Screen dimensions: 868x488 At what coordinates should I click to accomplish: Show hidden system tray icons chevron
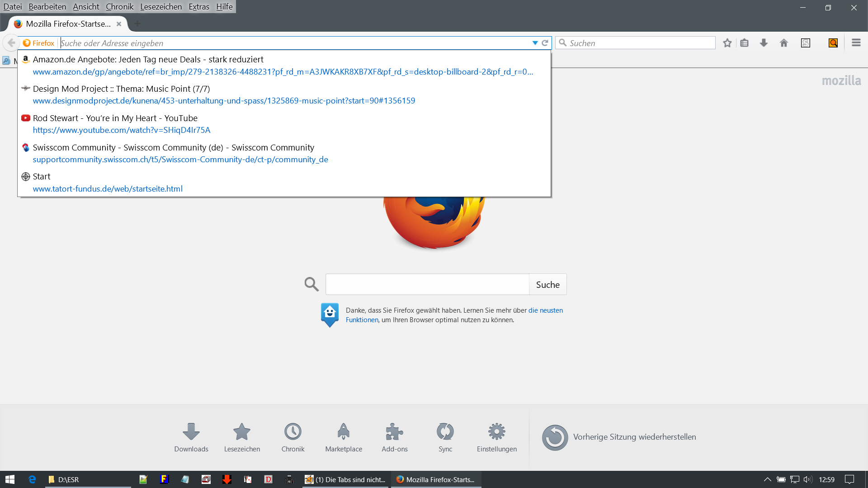pos(767,479)
